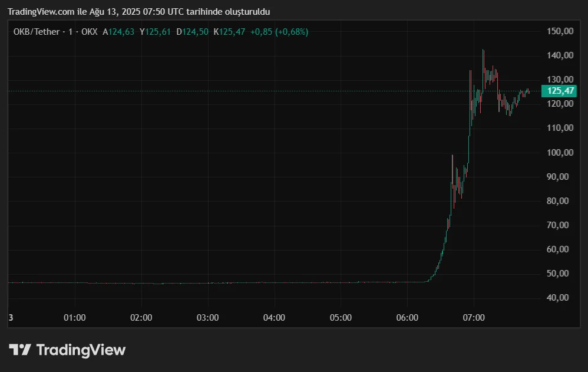
Task: Click the 07:00 time axis label
Action: pos(474,318)
